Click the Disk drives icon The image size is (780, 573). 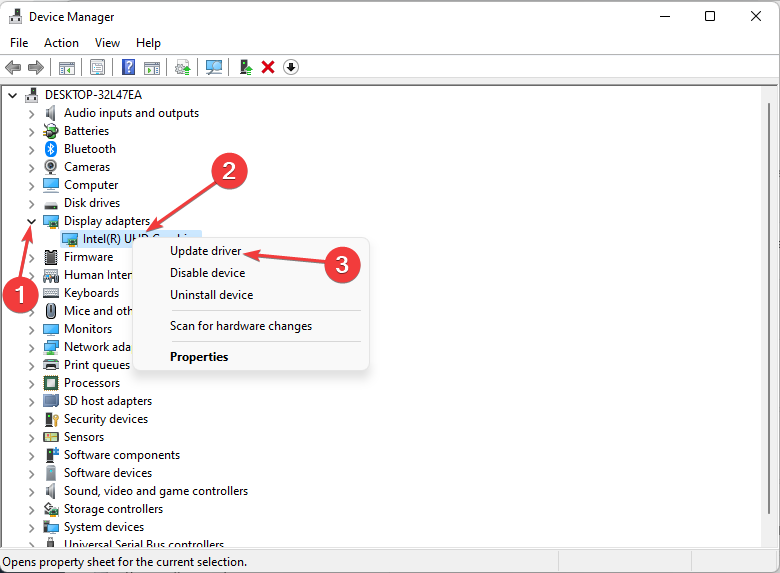pos(51,204)
